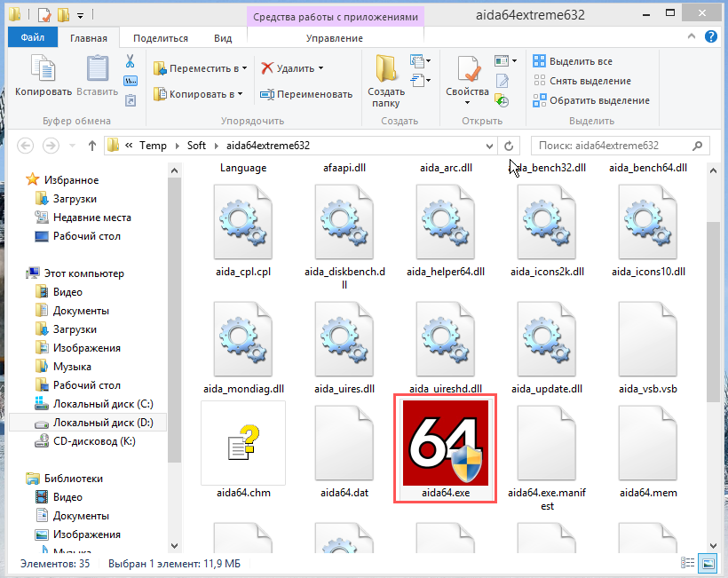Switch to details view in status bar

pos(692,564)
